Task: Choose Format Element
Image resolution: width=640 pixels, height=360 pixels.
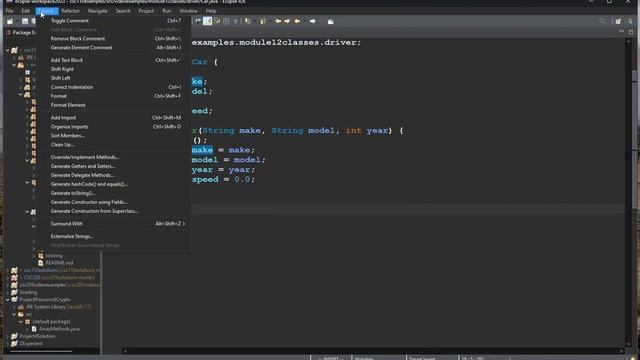Action: tap(114, 105)
